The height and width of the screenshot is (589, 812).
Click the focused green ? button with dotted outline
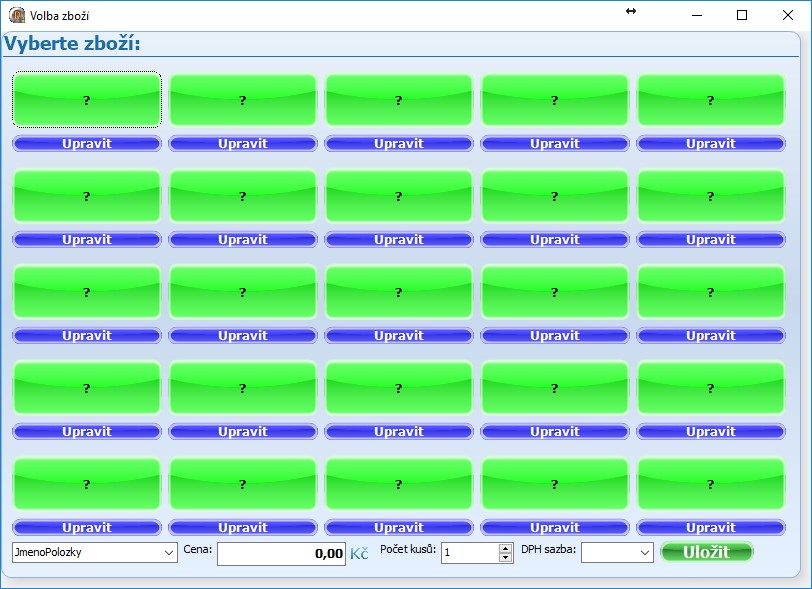[87, 99]
